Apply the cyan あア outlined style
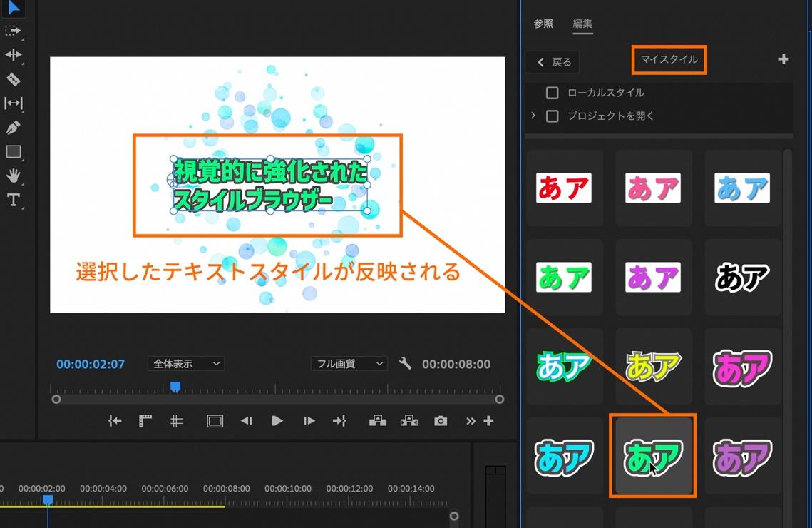 click(564, 456)
